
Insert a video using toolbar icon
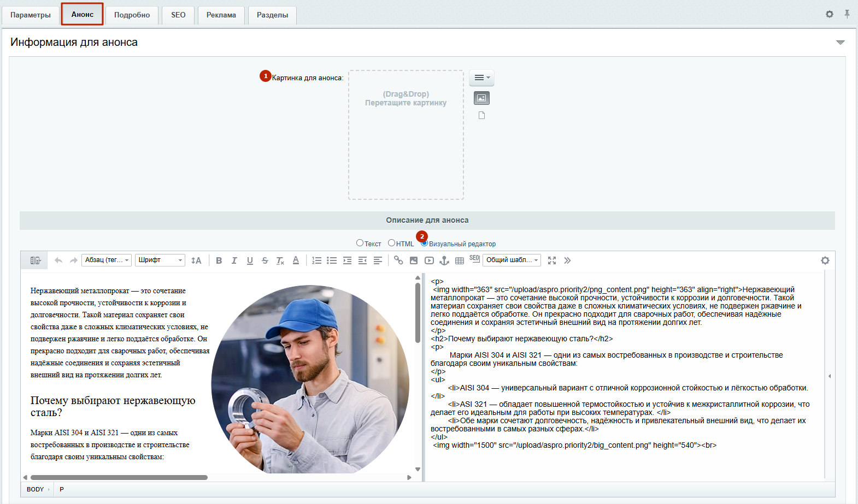[x=429, y=260]
